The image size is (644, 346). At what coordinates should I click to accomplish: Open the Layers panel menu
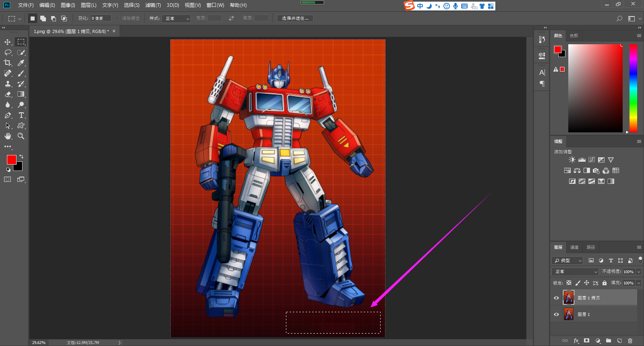point(639,247)
